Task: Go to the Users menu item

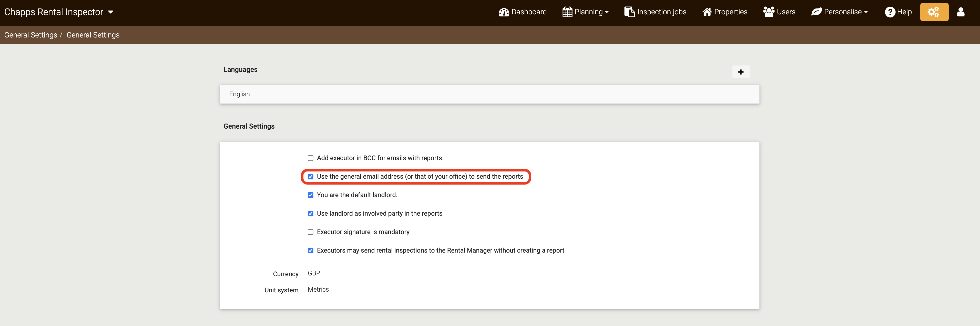Action: tap(785, 12)
